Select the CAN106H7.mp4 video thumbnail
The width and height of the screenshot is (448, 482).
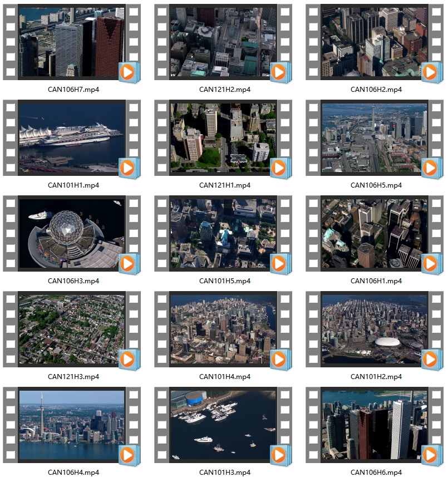pyautogui.click(x=72, y=42)
